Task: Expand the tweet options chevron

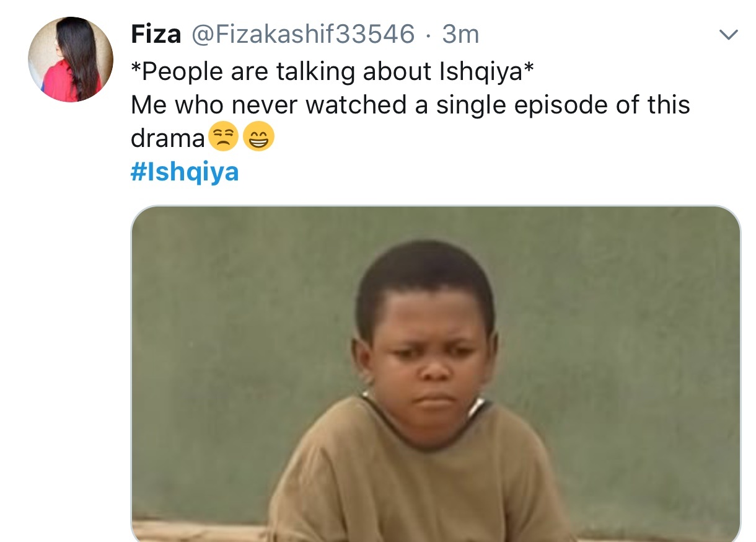Action: (x=727, y=35)
